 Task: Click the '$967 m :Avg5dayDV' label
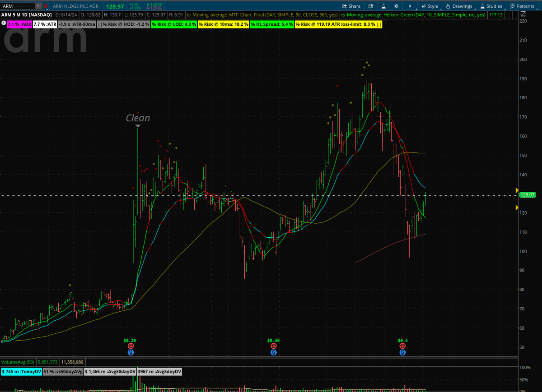click(160, 372)
